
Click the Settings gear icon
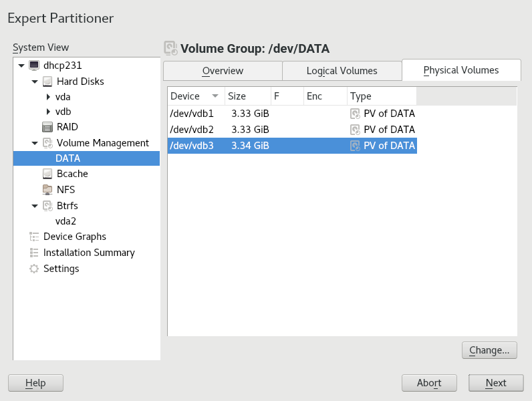click(34, 269)
